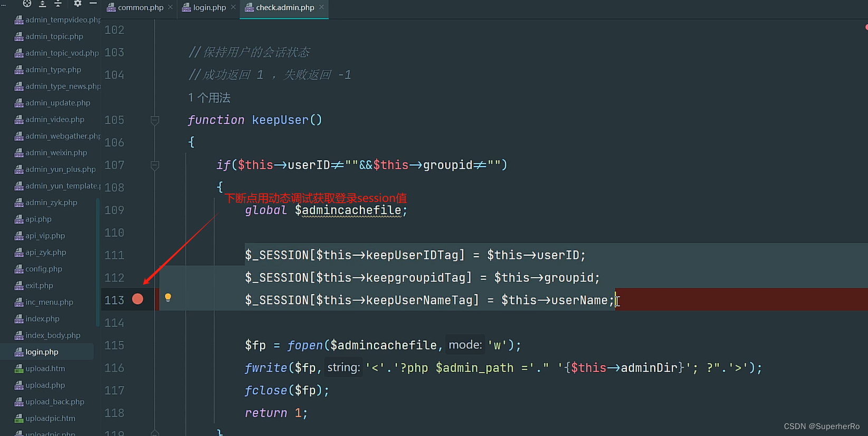Click the 'string:' inlay hint on line 116

point(344,367)
